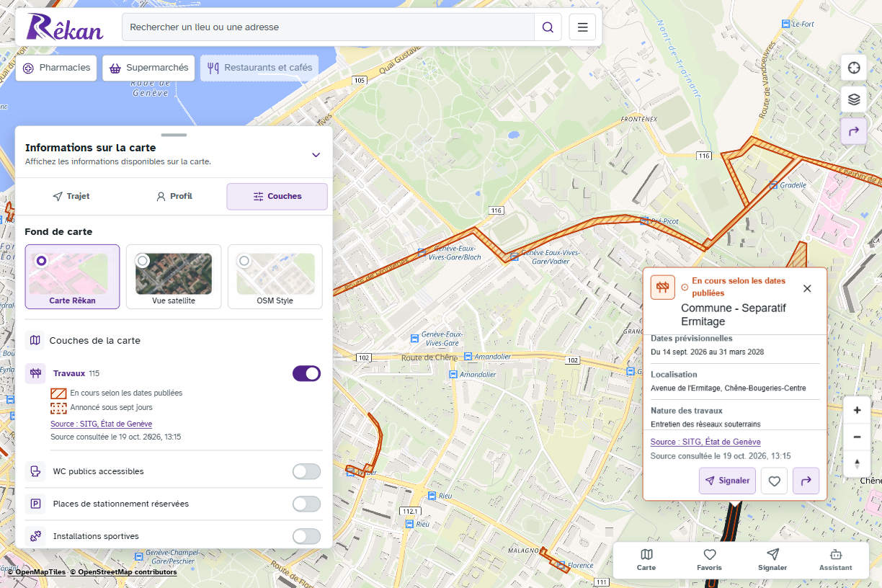
Task: Click the Rieu bus stop marker
Action: (432, 495)
